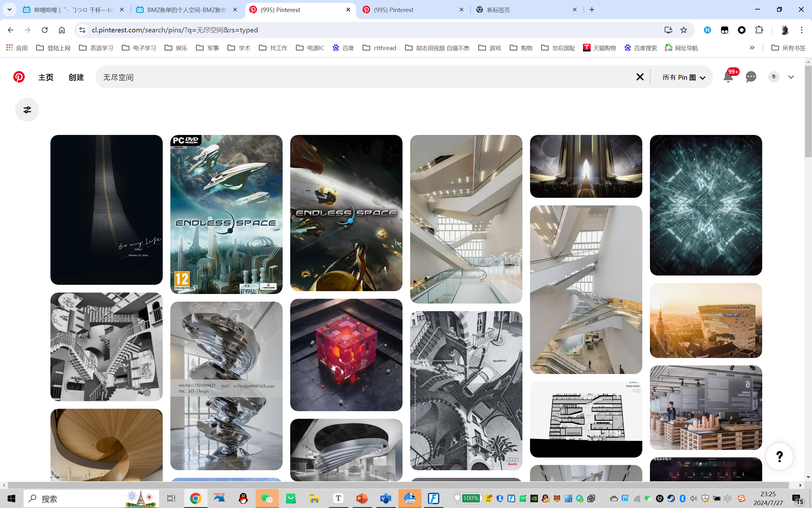The width and height of the screenshot is (812, 508).
Task: Bookmark this page with star icon
Action: click(684, 30)
